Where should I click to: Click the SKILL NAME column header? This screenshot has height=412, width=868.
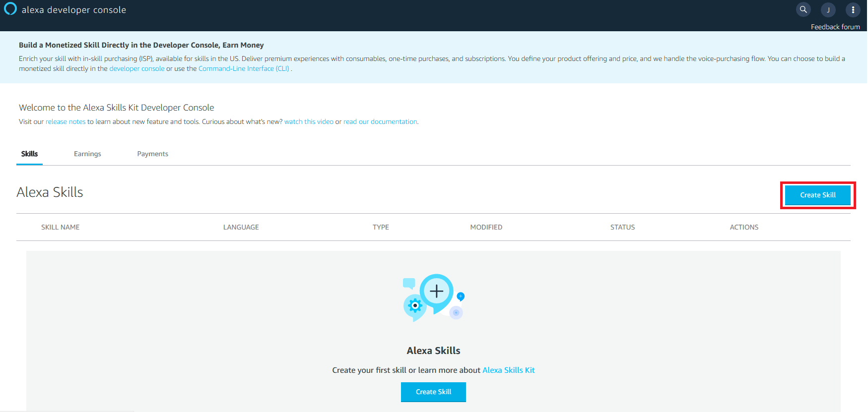click(61, 227)
